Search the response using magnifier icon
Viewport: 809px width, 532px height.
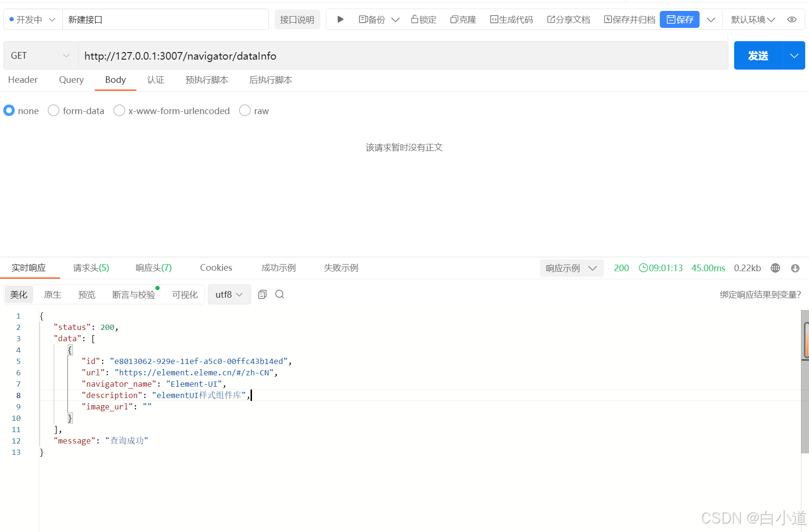click(x=279, y=294)
